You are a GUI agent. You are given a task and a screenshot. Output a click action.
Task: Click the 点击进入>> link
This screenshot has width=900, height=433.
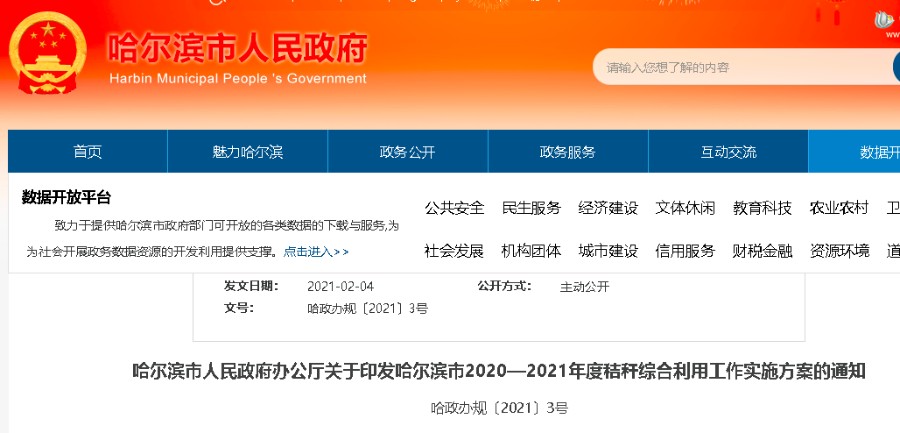coord(316,252)
